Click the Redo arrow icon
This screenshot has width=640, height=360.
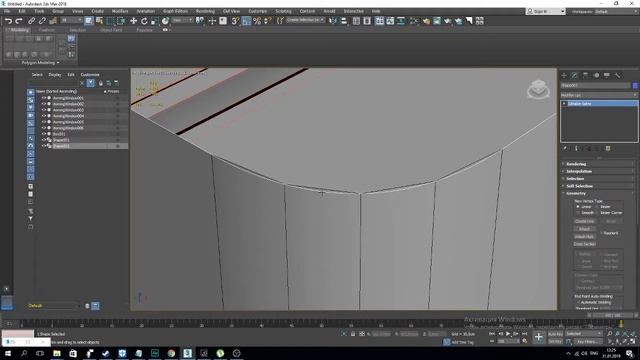coord(18,21)
